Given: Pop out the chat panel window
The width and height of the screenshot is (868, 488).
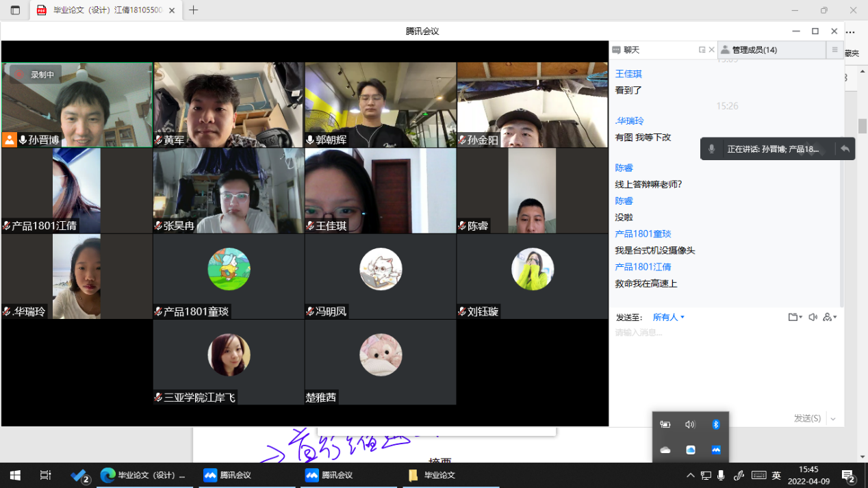Looking at the screenshot, I should click(x=702, y=50).
